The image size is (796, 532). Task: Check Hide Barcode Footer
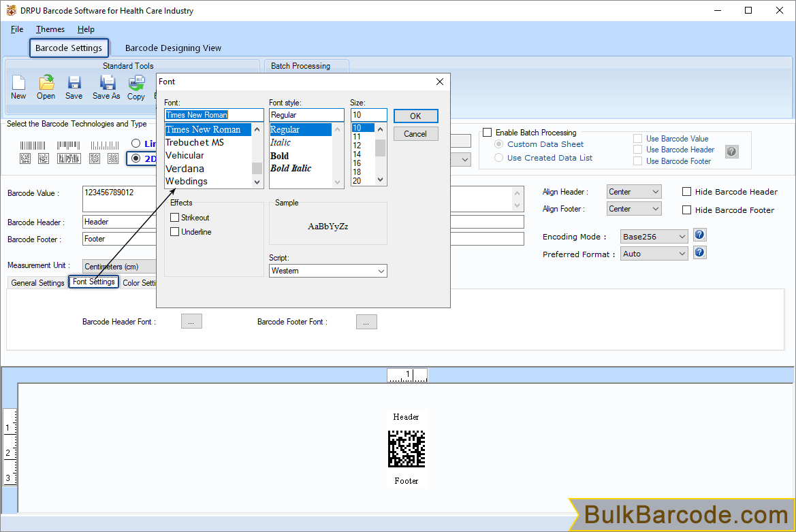pyautogui.click(x=687, y=210)
